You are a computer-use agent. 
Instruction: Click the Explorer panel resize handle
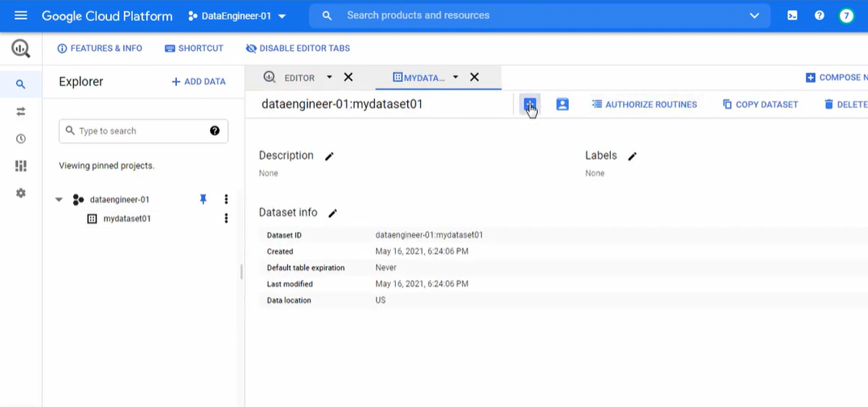[242, 272]
